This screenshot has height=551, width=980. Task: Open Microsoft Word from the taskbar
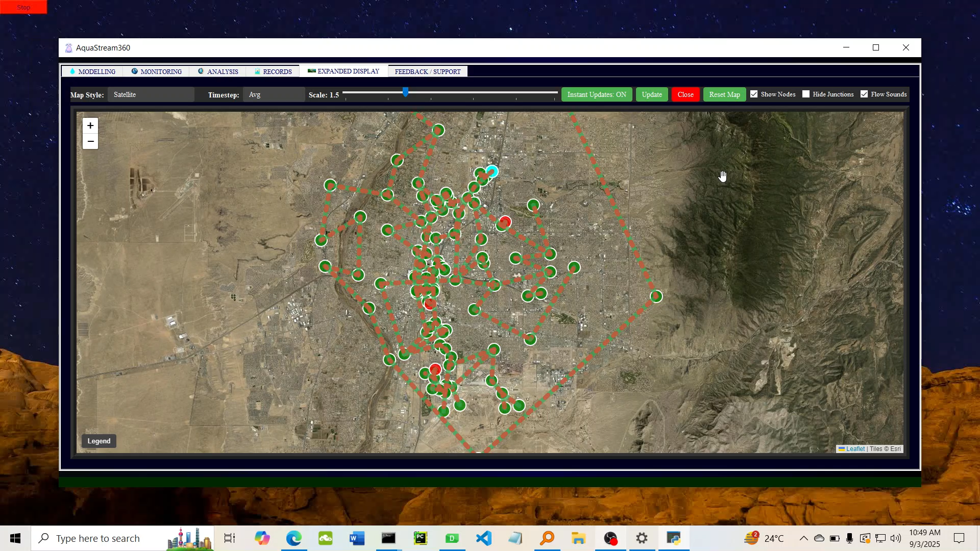(x=357, y=538)
